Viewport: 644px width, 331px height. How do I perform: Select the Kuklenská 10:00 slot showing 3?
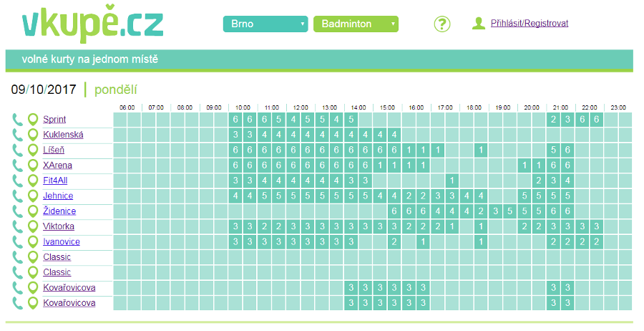[235, 135]
